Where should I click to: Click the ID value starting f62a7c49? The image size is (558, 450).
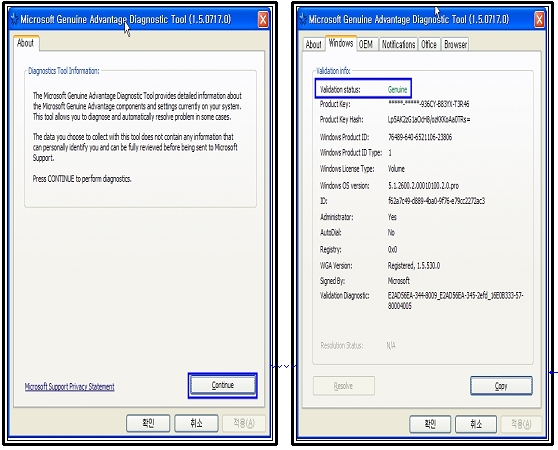(x=436, y=201)
